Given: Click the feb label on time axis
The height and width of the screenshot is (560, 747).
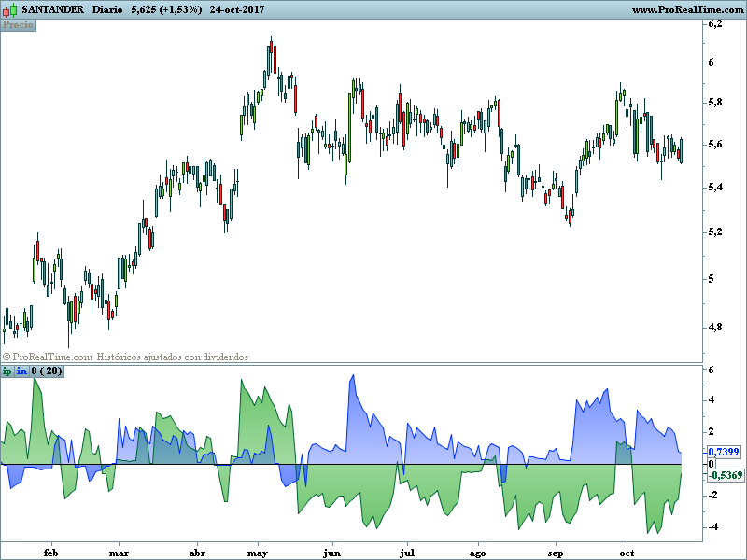Looking at the screenshot, I should (x=51, y=553).
